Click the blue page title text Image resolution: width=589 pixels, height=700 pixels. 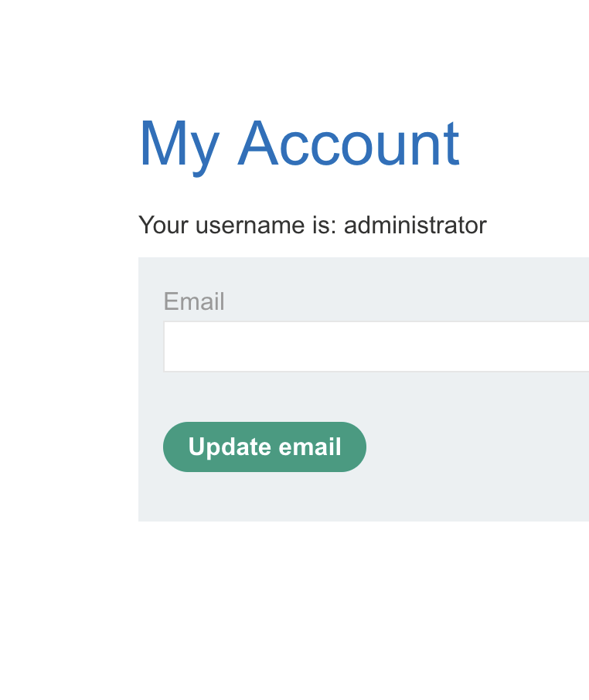pos(298,144)
